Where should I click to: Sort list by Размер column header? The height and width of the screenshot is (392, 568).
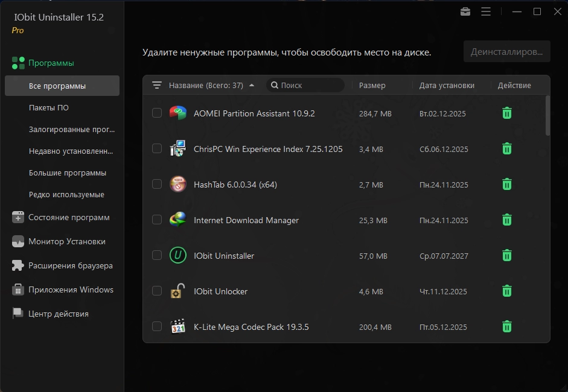click(x=372, y=86)
